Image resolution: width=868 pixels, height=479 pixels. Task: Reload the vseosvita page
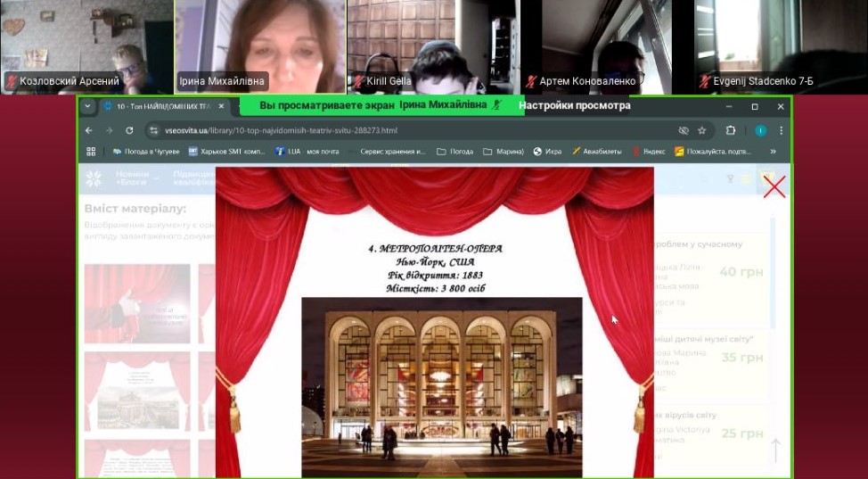click(129, 131)
